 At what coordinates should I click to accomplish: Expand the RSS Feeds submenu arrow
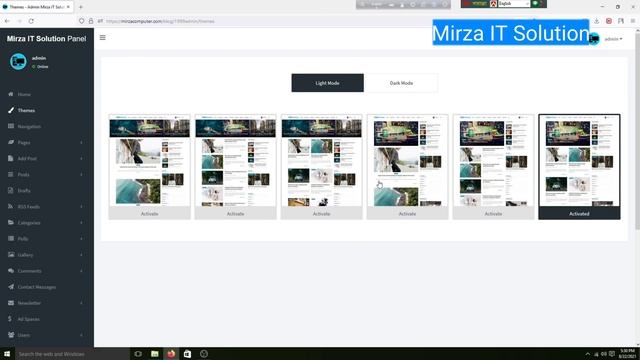tap(81, 207)
